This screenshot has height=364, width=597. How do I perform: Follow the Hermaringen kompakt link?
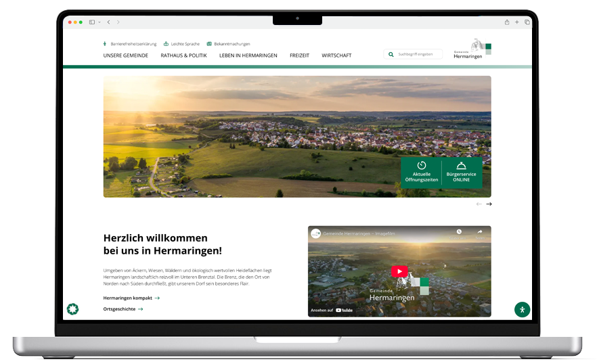click(131, 298)
